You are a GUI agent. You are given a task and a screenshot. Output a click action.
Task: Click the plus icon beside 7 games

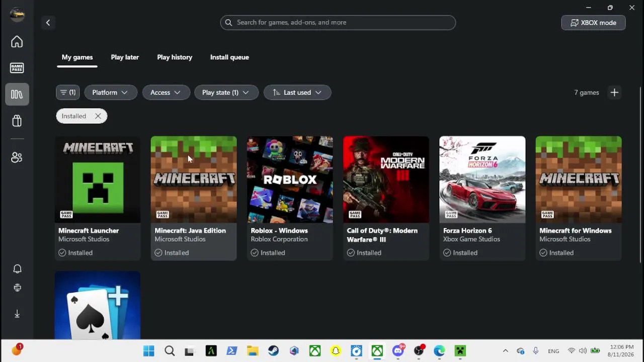click(614, 93)
